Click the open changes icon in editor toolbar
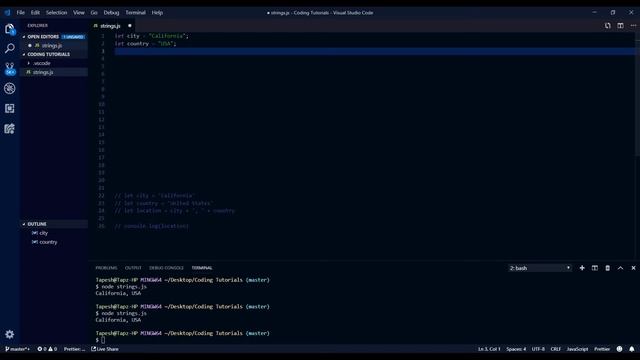640x360 pixels. point(608,26)
